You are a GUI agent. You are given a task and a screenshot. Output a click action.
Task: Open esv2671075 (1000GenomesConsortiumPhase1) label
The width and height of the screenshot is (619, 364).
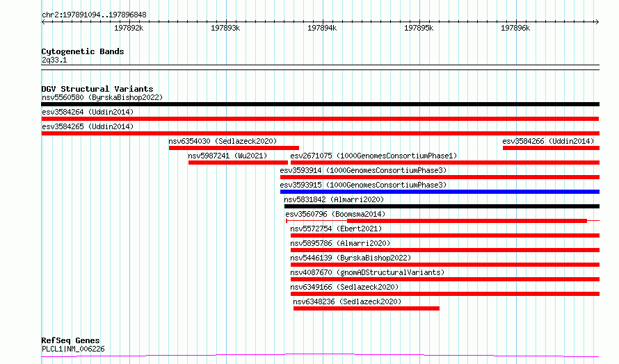(x=373, y=156)
